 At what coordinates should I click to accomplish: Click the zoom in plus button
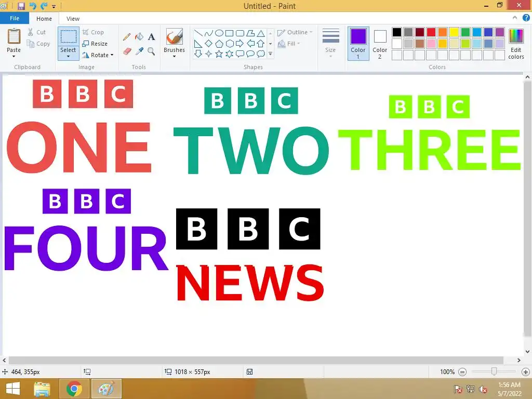[526, 372]
